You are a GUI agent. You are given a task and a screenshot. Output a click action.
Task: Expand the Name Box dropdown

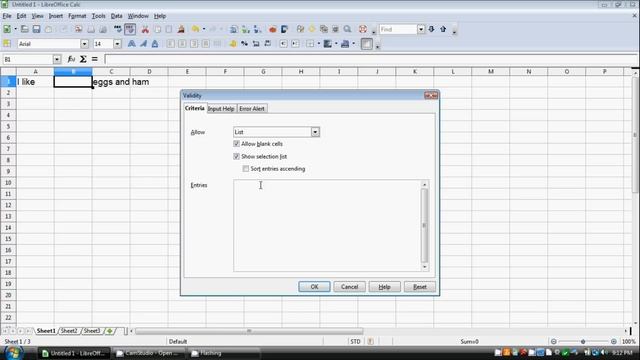coord(57,59)
